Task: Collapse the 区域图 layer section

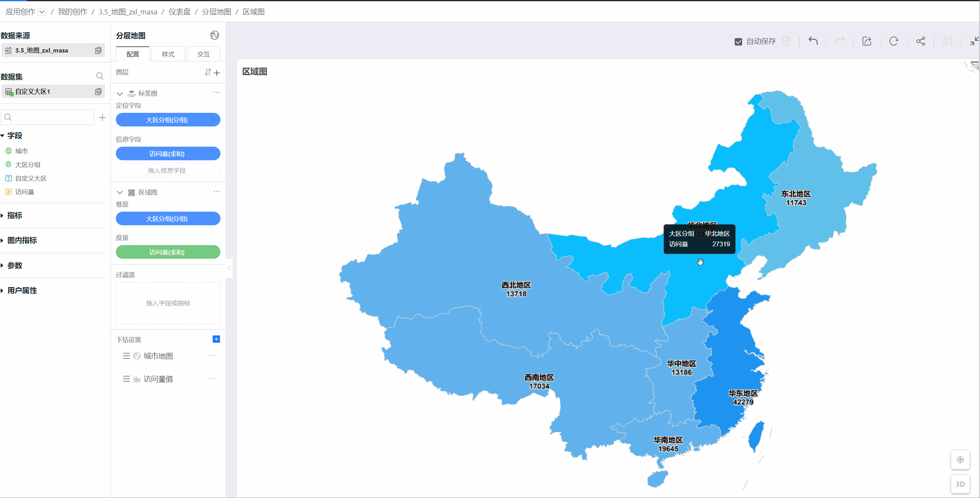Action: [x=120, y=193]
